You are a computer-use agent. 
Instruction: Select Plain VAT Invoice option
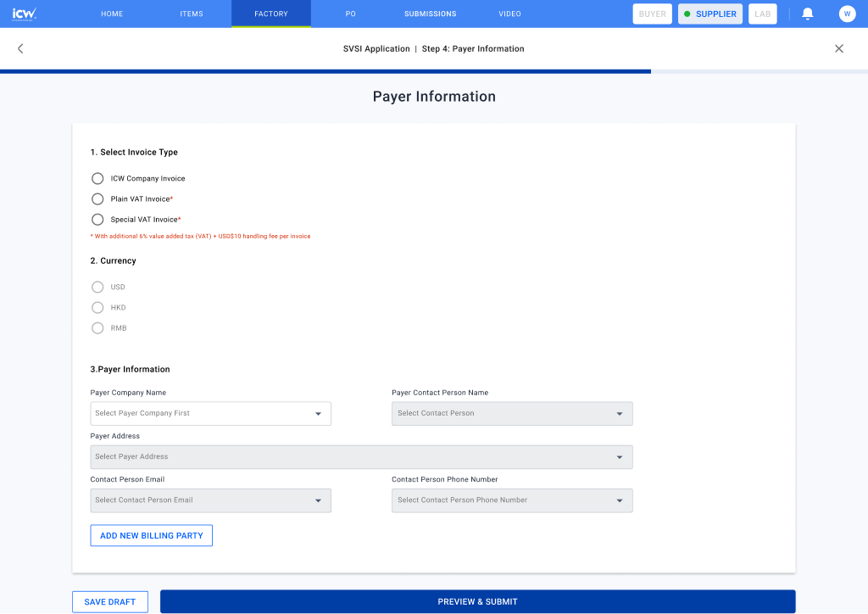(x=97, y=198)
